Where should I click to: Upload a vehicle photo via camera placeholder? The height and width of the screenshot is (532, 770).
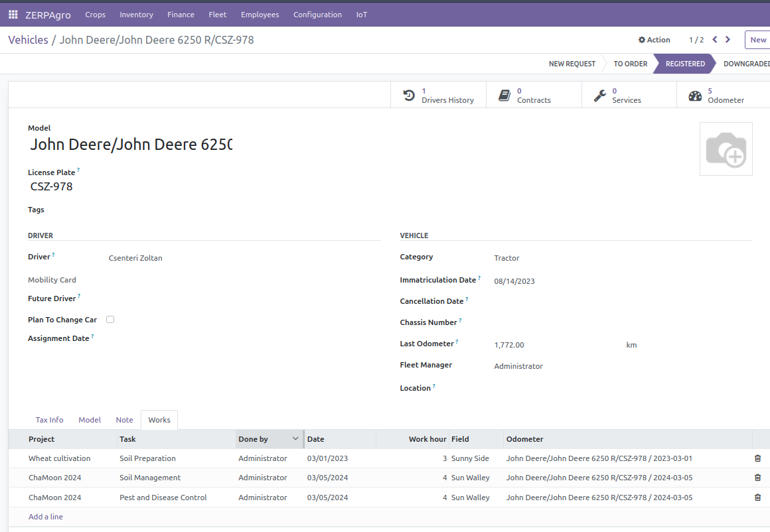[x=726, y=149]
